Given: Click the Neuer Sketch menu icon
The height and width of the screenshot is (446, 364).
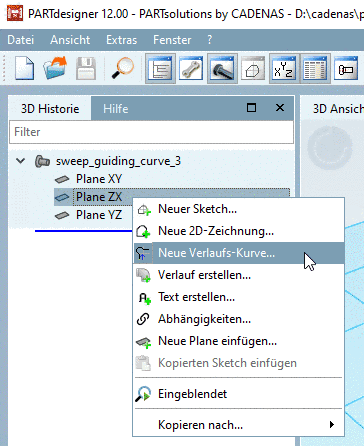Looking at the screenshot, I should click(x=144, y=210).
